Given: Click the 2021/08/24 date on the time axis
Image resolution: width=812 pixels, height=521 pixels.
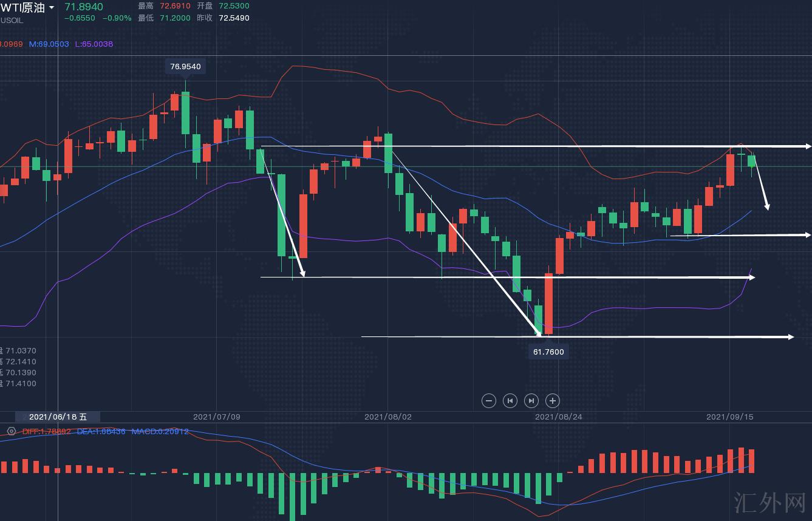Looking at the screenshot, I should (x=559, y=417).
